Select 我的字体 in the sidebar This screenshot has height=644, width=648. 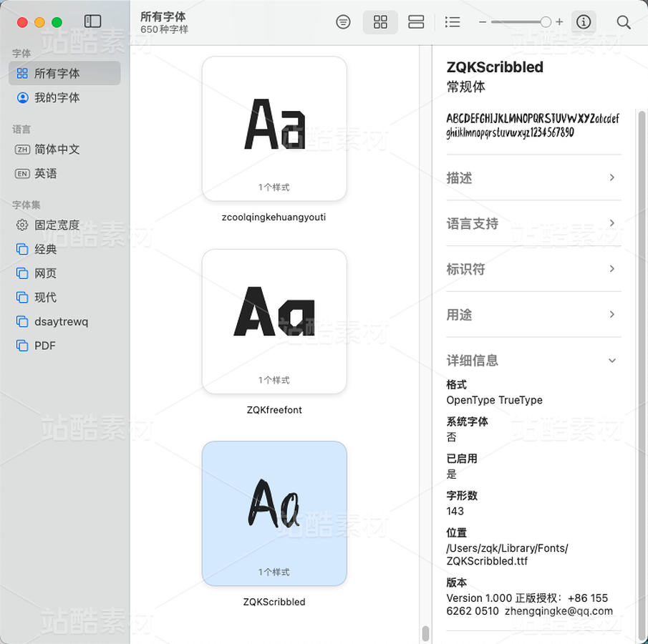[x=64, y=97]
